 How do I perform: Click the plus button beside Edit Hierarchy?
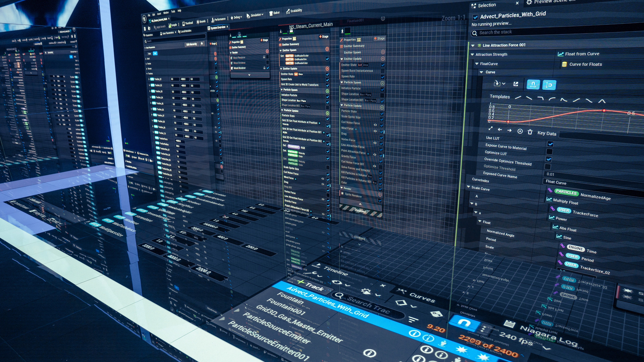point(201,43)
